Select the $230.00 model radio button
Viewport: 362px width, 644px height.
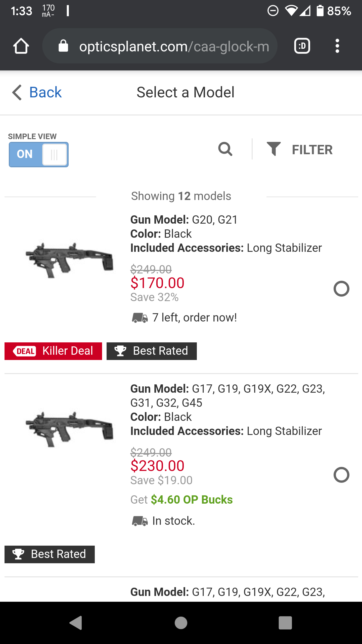pyautogui.click(x=341, y=475)
